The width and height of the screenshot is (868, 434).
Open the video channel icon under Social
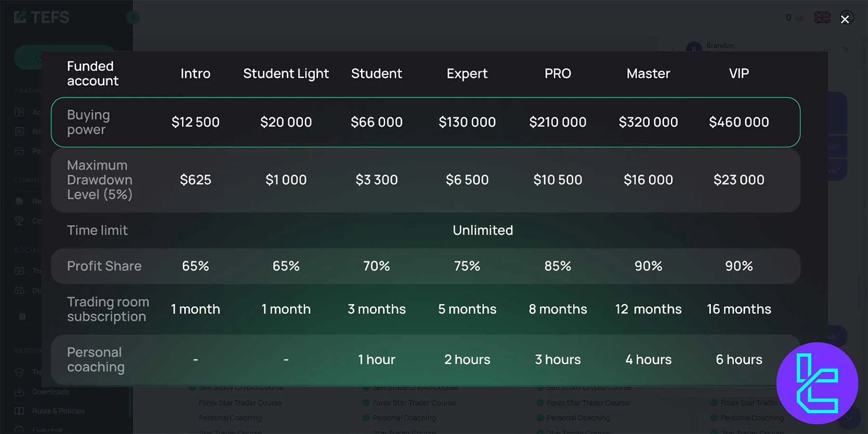click(19, 270)
